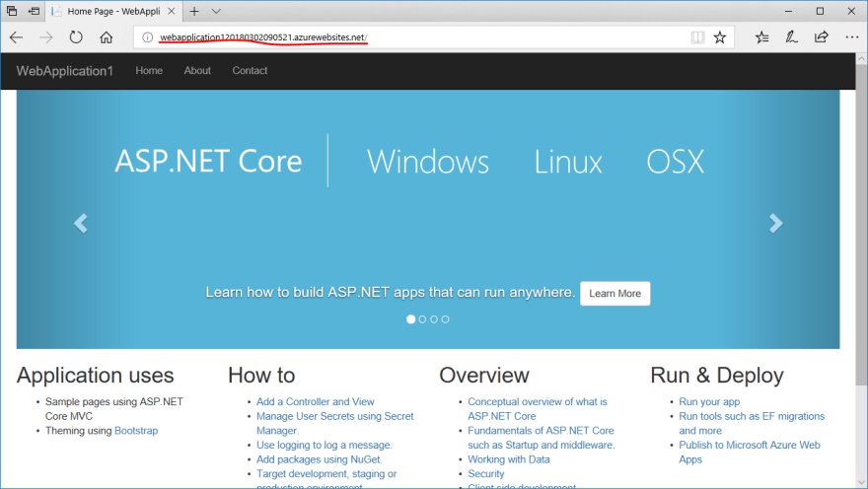Open Add a Controller and View link
868x489 pixels.
315,401
